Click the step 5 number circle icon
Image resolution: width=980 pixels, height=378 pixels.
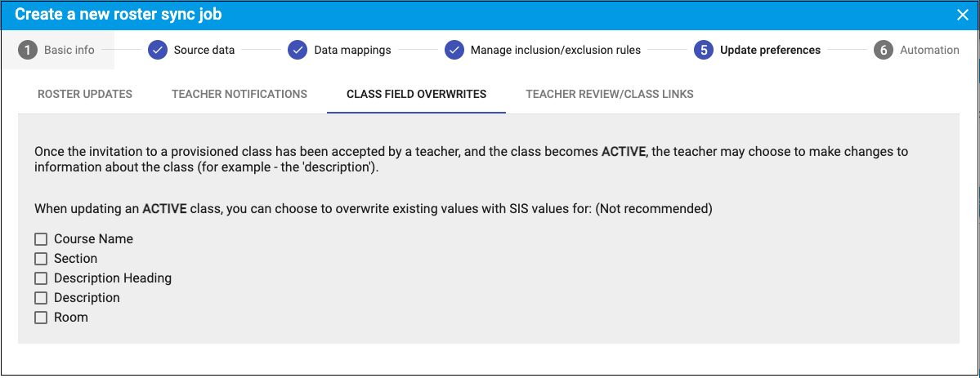click(x=704, y=50)
